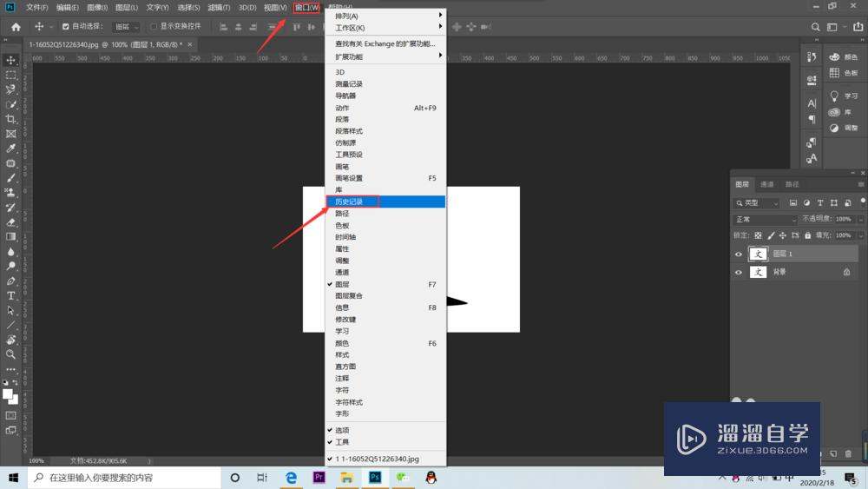Open the layer filter 类型 dropdown
The height and width of the screenshot is (489, 868).
[757, 203]
